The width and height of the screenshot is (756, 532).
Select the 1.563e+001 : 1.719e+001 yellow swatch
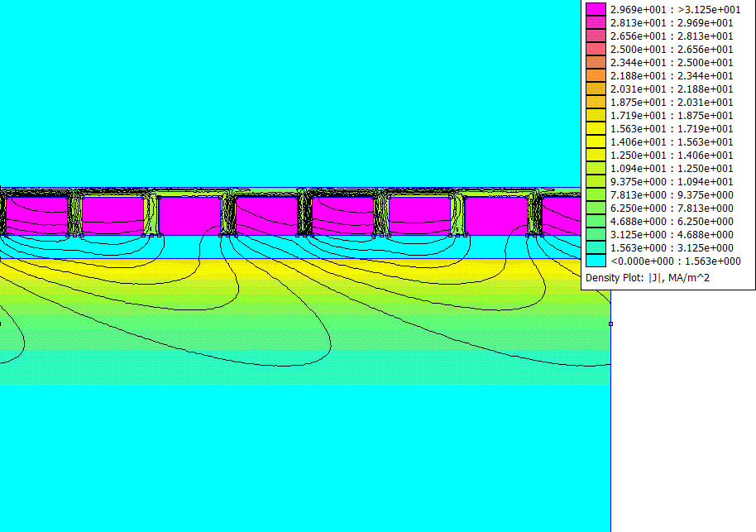point(596,128)
